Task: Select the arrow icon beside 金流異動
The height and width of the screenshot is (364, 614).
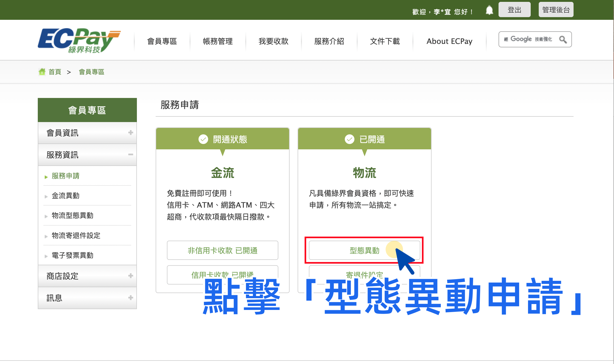Action: click(x=46, y=196)
